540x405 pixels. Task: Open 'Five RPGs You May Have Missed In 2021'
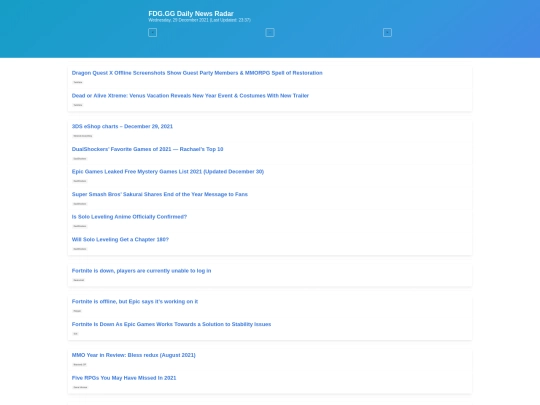[x=124, y=378]
